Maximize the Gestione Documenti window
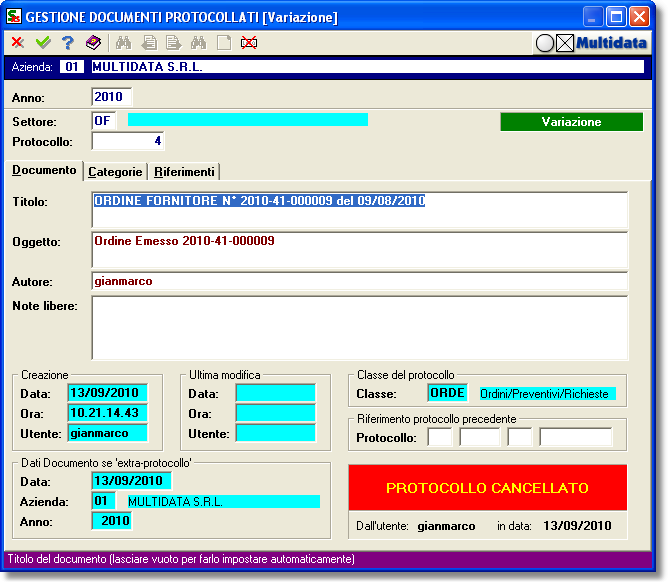This screenshot has height=584, width=668. click(616, 17)
